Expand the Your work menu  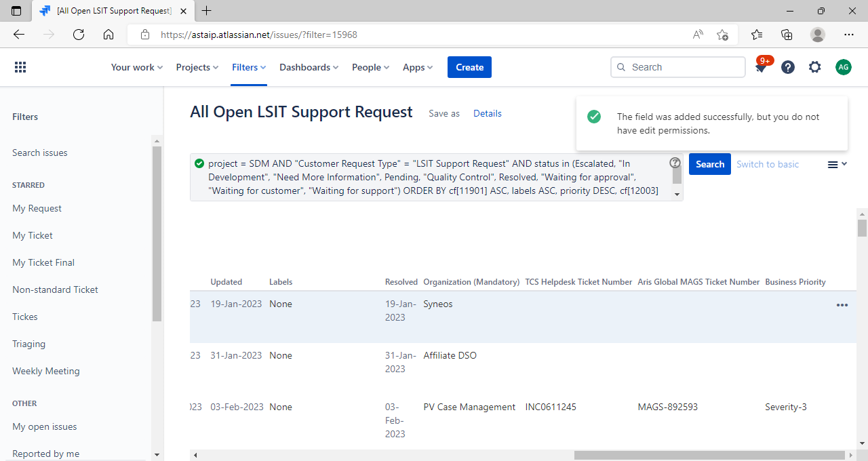point(137,67)
